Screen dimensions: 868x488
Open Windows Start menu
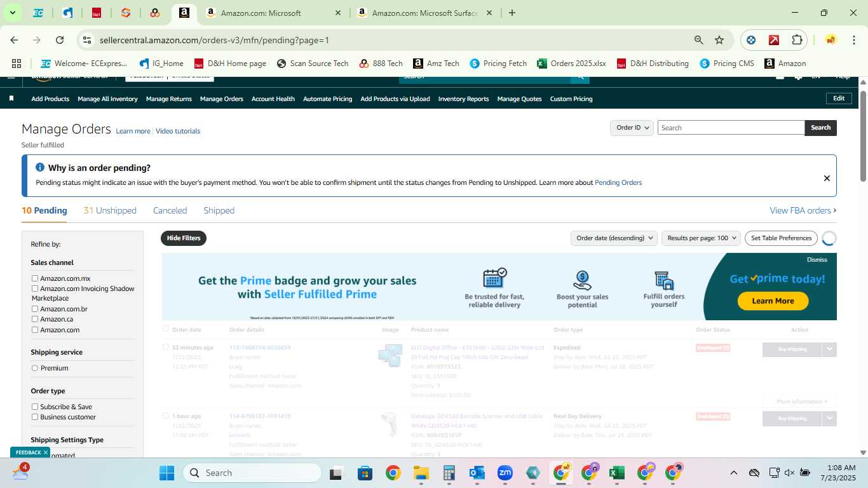point(166,473)
